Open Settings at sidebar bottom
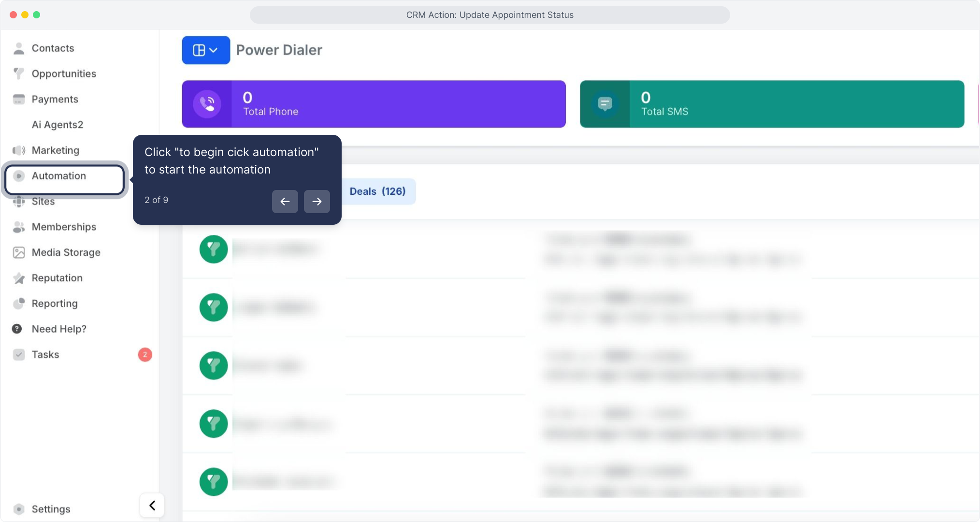 pyautogui.click(x=51, y=509)
